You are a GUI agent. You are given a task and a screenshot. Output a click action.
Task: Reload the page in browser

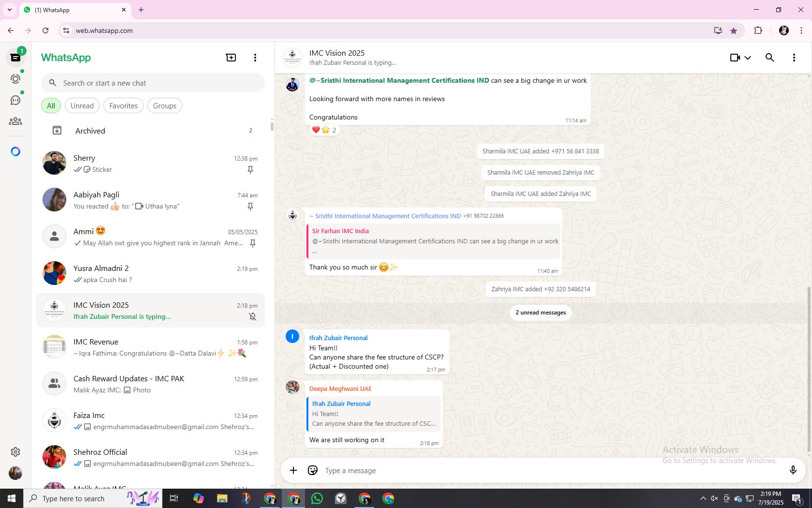(45, 30)
